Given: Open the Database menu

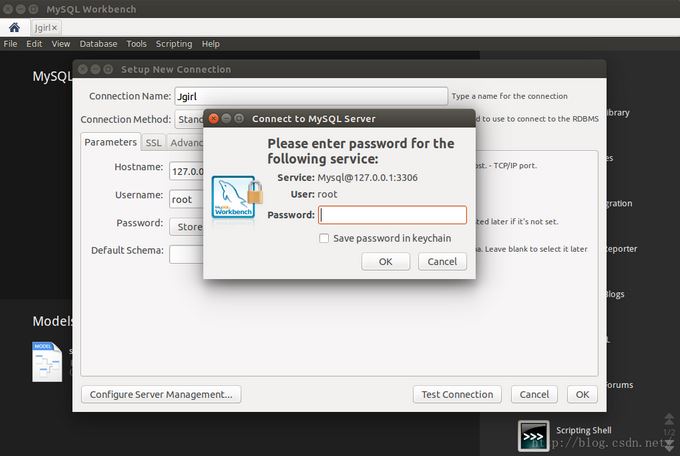Looking at the screenshot, I should coord(98,44).
